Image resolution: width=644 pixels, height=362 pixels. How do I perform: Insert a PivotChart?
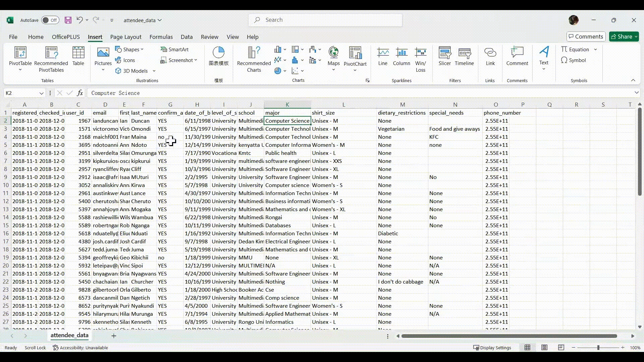355,59
